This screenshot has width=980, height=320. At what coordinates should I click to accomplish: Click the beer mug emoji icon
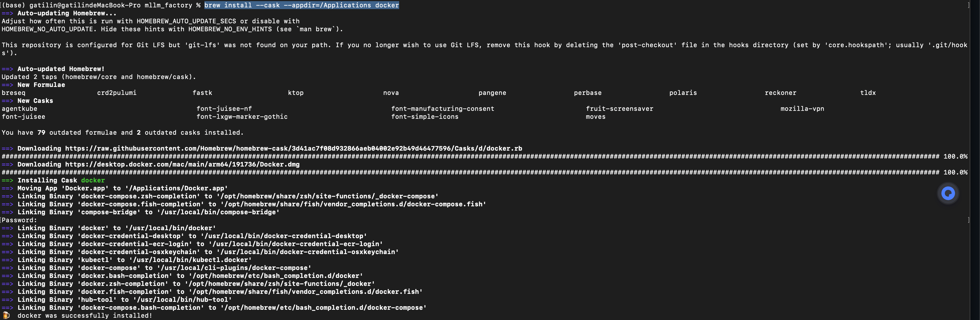pyautogui.click(x=6, y=315)
